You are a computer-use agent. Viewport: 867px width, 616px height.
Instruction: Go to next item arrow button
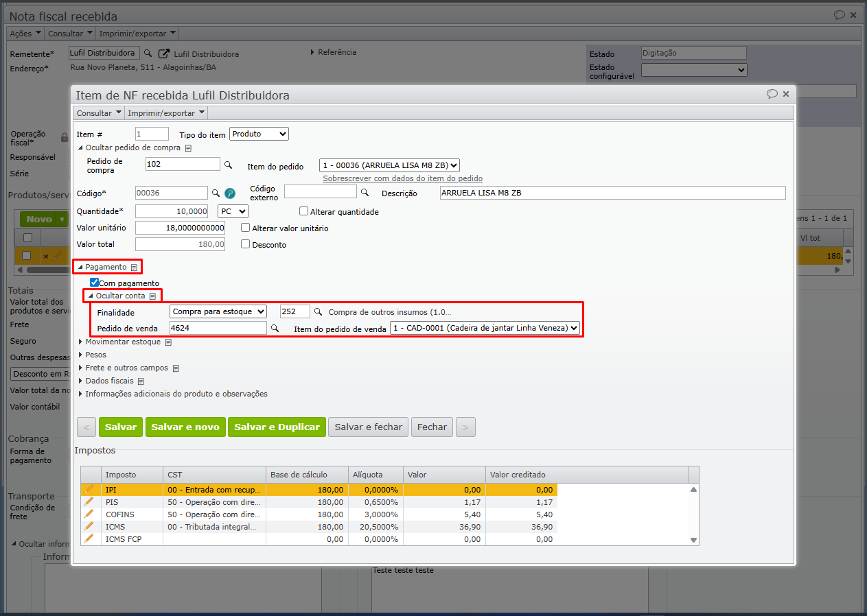coord(465,427)
